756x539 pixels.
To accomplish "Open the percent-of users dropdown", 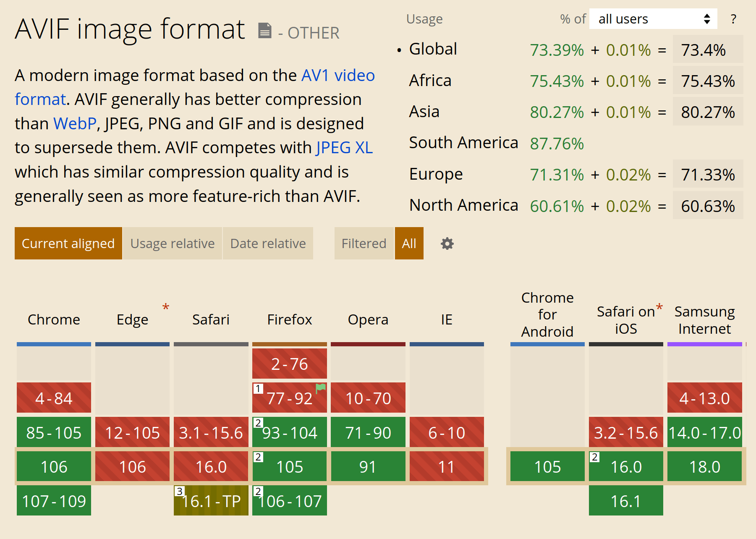I will (x=653, y=19).
